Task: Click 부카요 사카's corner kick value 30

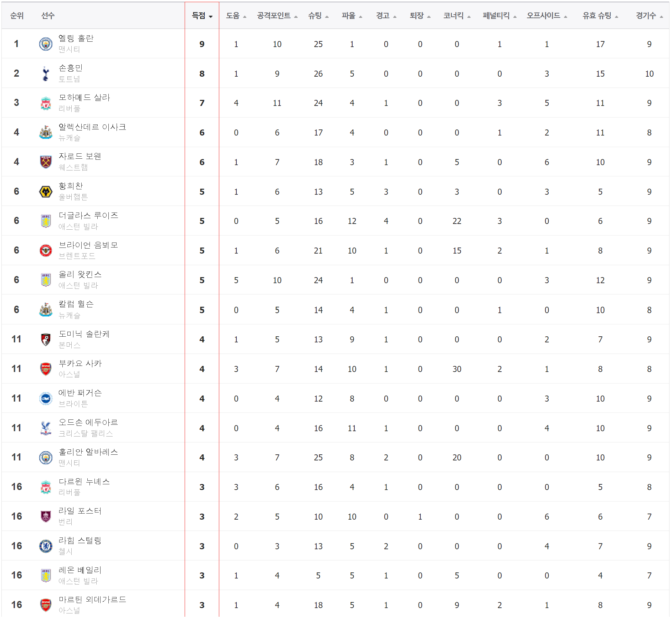Action: (x=457, y=369)
